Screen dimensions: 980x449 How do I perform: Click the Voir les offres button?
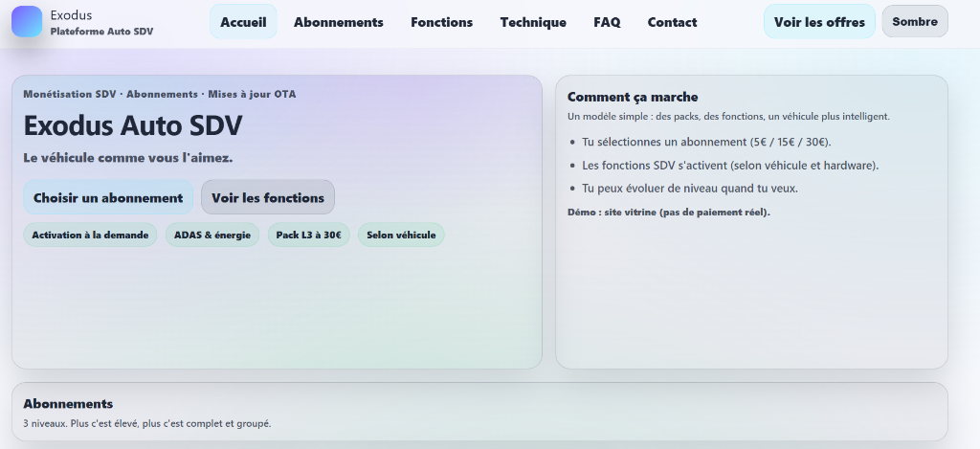(x=819, y=22)
